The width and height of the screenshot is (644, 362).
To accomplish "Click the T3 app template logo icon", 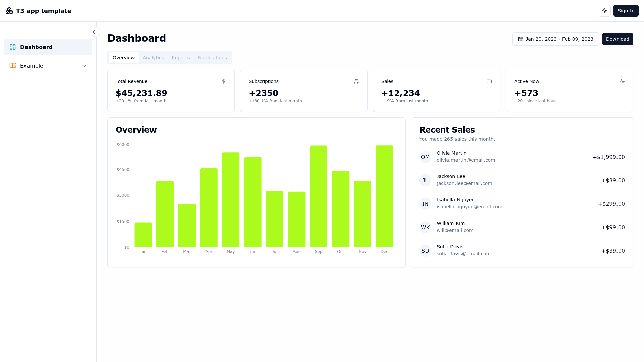I will click(9, 11).
